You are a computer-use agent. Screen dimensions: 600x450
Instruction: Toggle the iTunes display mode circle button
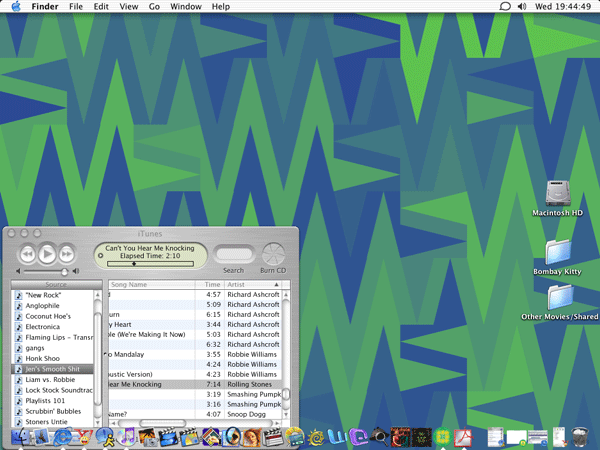click(x=101, y=255)
